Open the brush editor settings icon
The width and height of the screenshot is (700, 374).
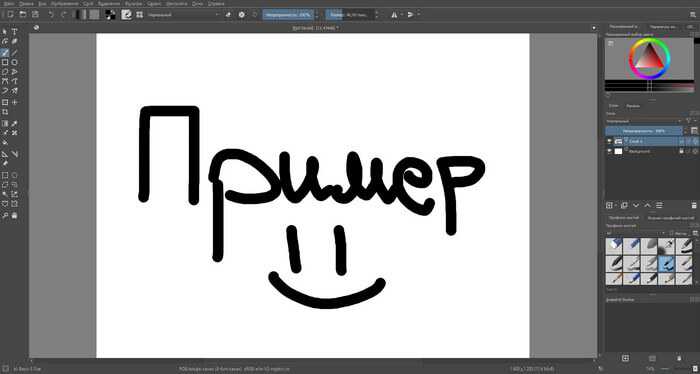click(x=126, y=15)
